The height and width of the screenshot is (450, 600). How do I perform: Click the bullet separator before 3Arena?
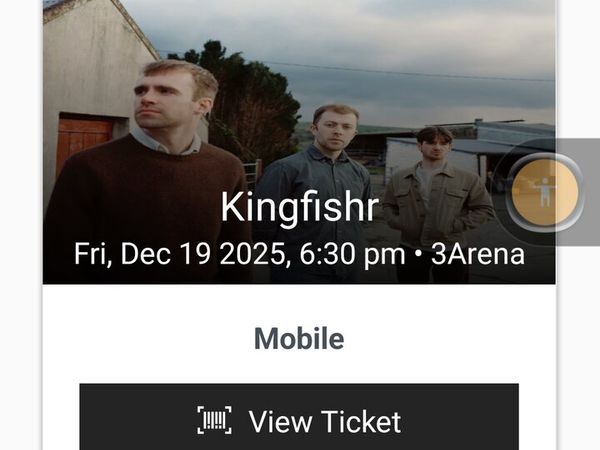[418, 255]
